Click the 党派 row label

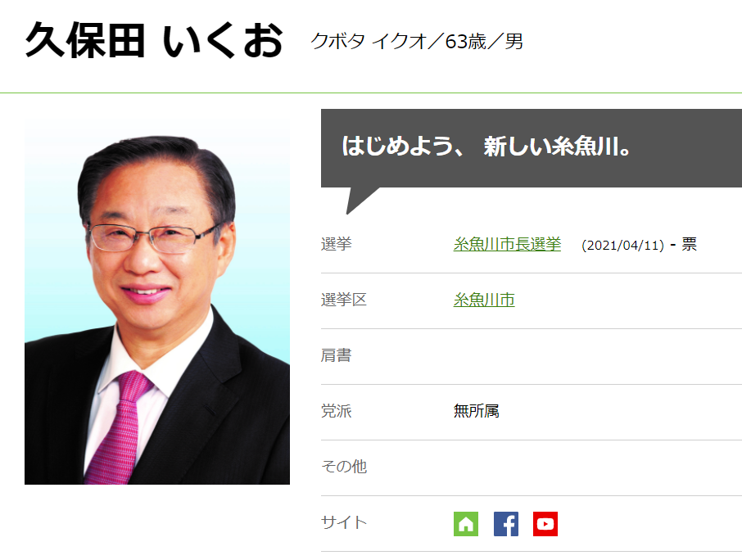[x=337, y=411]
